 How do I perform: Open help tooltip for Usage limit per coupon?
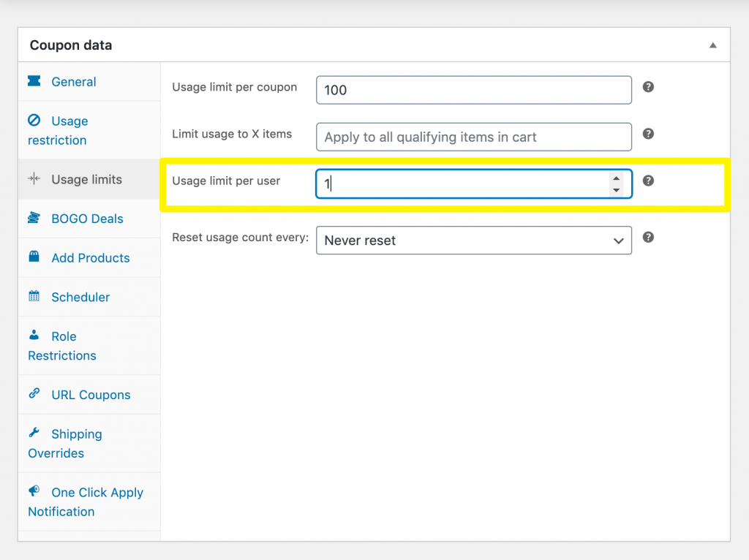pos(648,87)
